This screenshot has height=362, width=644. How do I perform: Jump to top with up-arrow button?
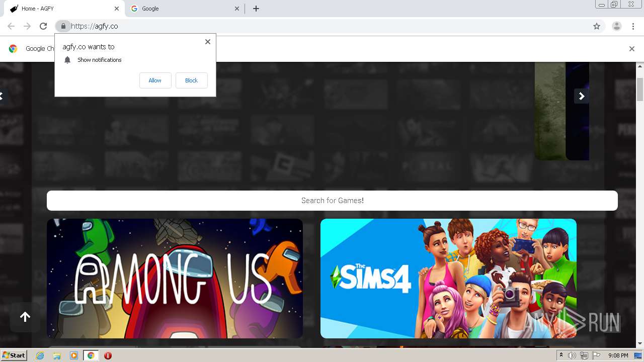click(25, 317)
